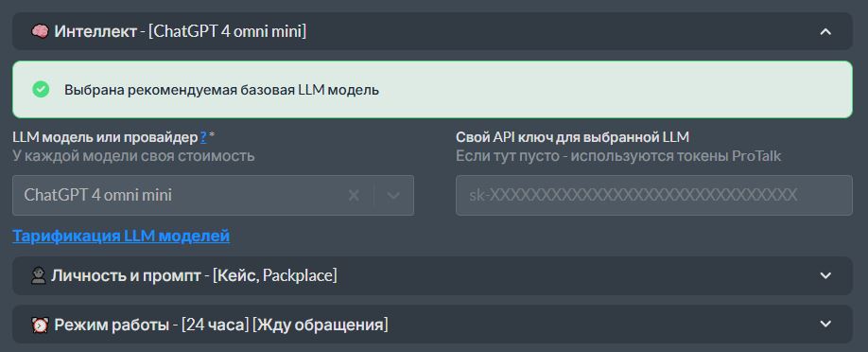Viewport: 868px width, 352px height.
Task: Open the ChatGPT 4 omni mini combo box
Action: (213, 195)
